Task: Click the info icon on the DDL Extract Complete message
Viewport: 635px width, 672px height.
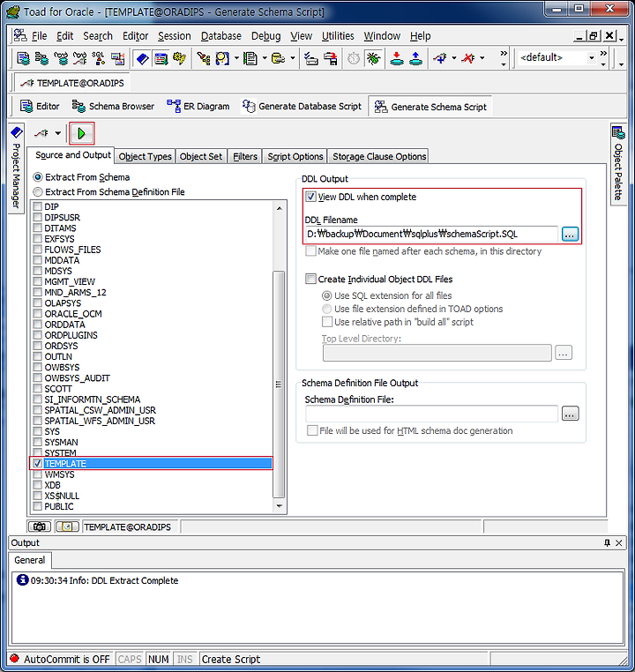Action: (x=22, y=580)
